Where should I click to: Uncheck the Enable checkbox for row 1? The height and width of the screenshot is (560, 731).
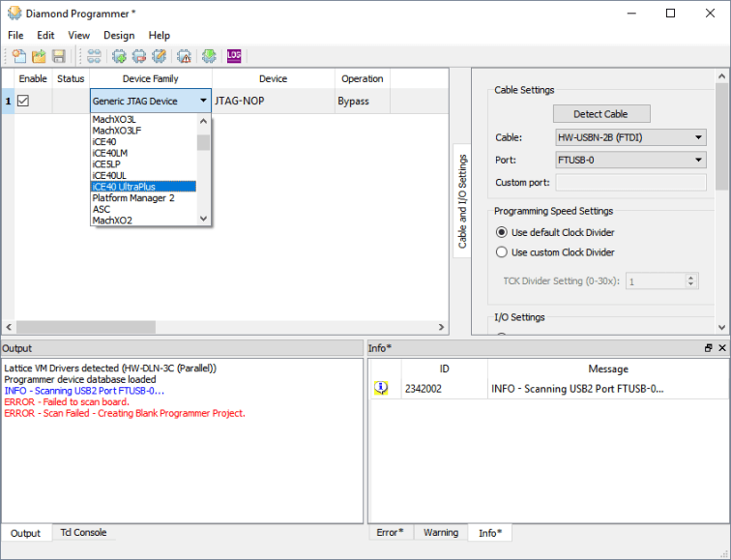23,101
